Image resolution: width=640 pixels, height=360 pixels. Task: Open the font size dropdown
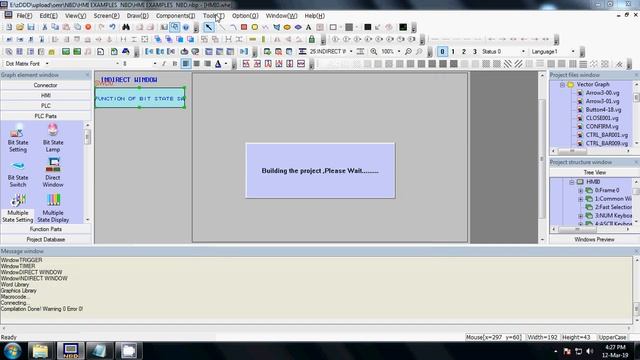point(155,64)
